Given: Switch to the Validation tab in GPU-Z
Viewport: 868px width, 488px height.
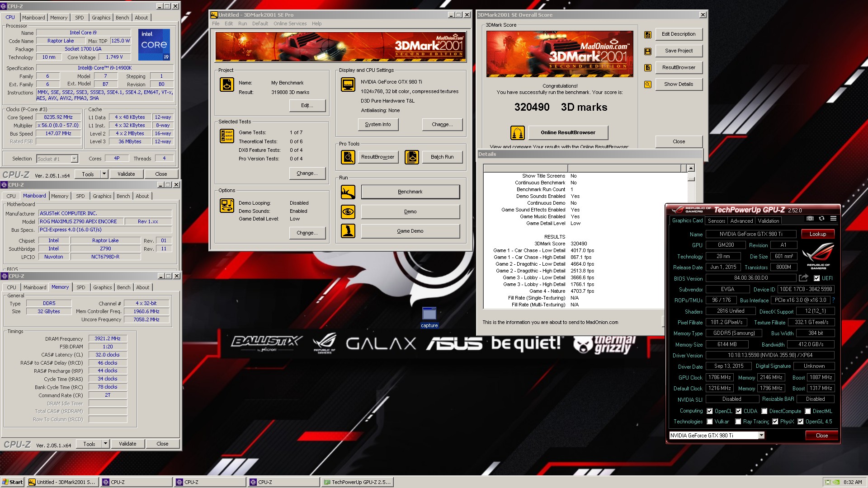Looking at the screenshot, I should pyautogui.click(x=769, y=221).
